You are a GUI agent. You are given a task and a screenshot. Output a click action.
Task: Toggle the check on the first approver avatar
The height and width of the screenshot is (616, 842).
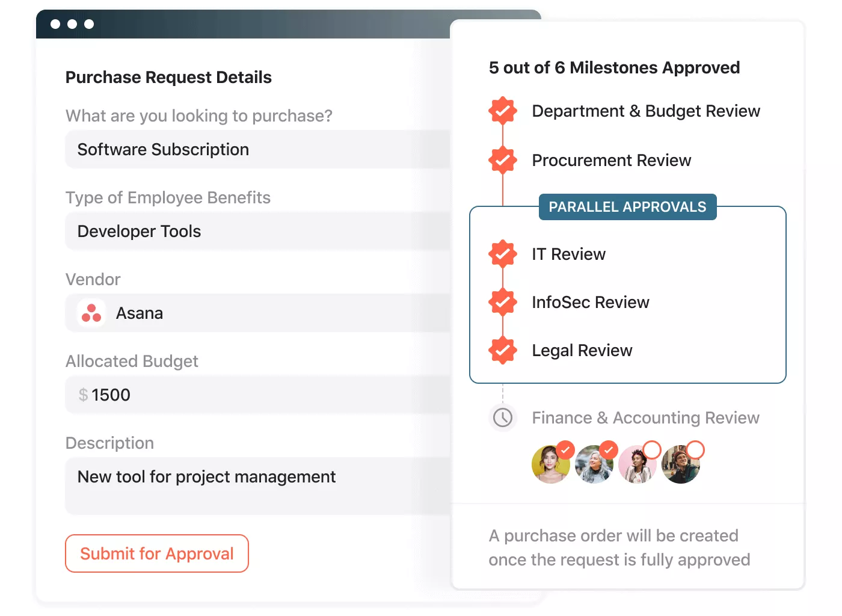pyautogui.click(x=565, y=449)
